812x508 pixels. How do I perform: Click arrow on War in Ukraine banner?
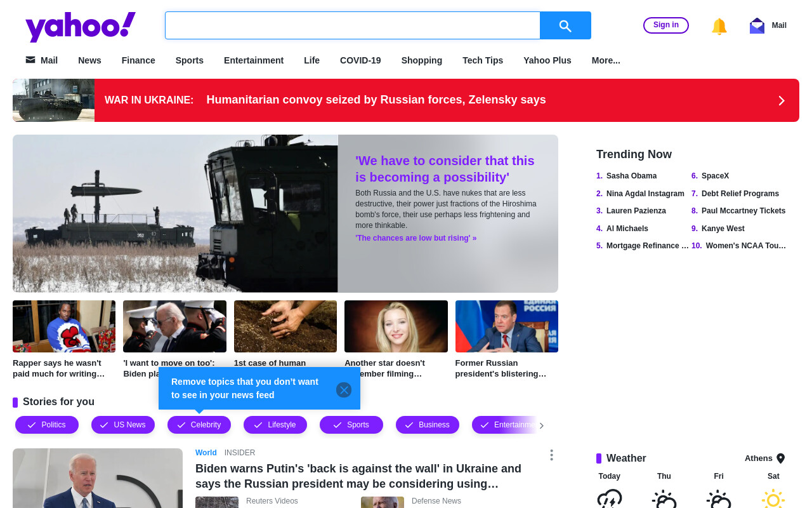coord(782,100)
